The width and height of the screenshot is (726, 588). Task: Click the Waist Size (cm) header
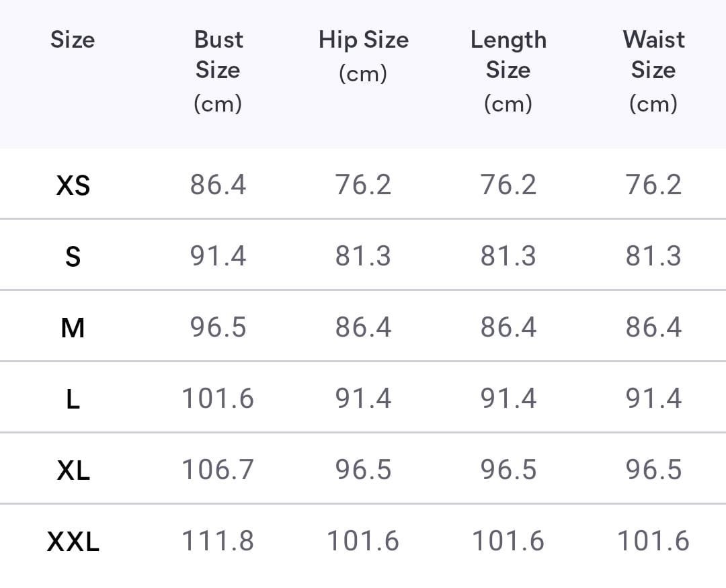pos(653,71)
